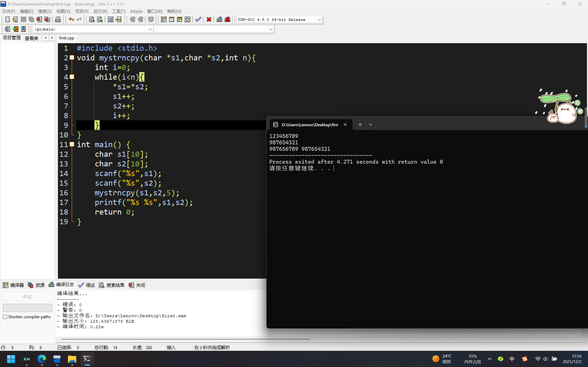Screen dimensions: 588x367
Task: Click the Undo arrow icon
Action: (x=71, y=20)
